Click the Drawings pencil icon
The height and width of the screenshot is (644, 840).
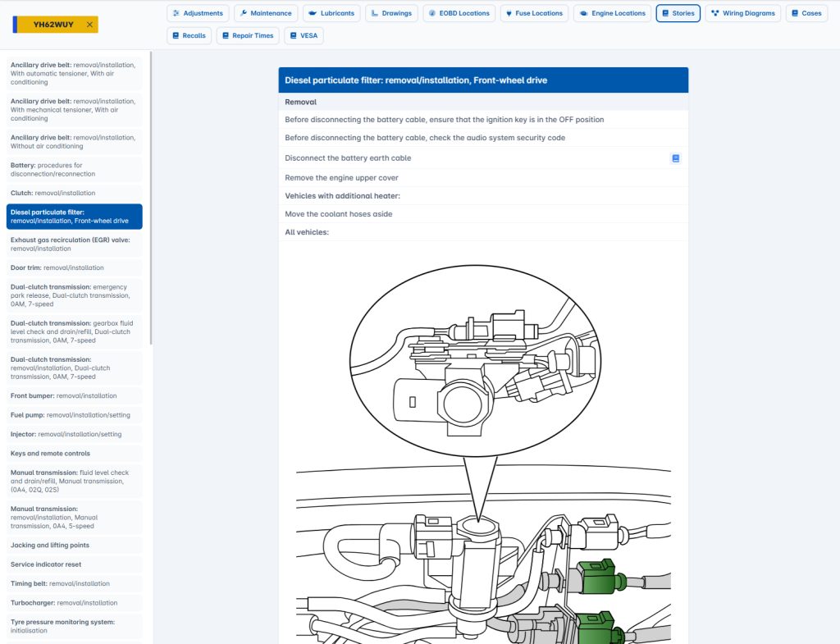point(375,13)
